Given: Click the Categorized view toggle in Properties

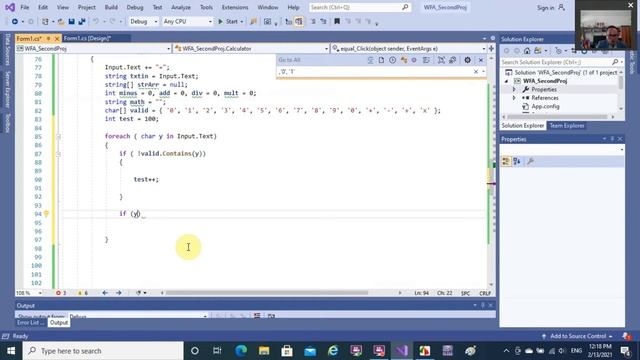Looking at the screenshot, I should [x=506, y=161].
